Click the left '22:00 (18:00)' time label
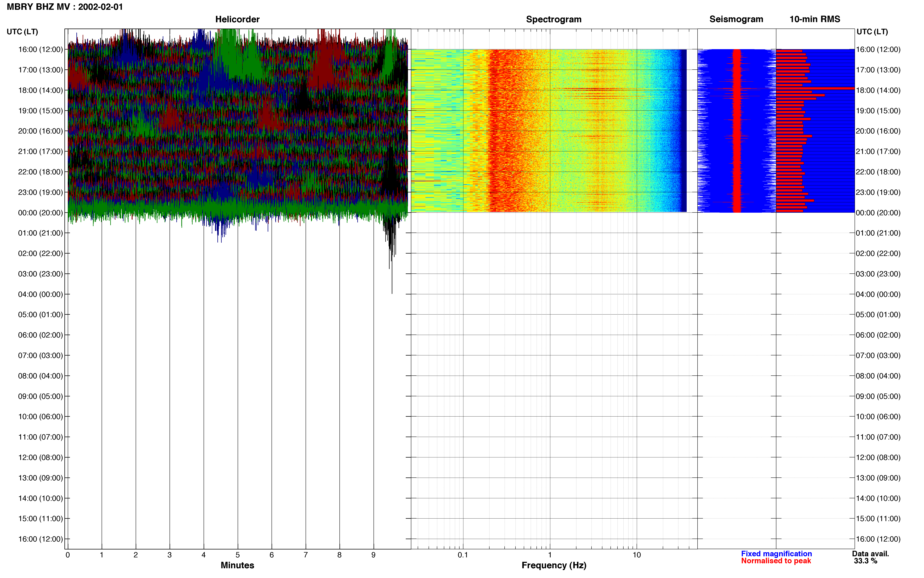The height and width of the screenshot is (578, 924). pyautogui.click(x=41, y=172)
